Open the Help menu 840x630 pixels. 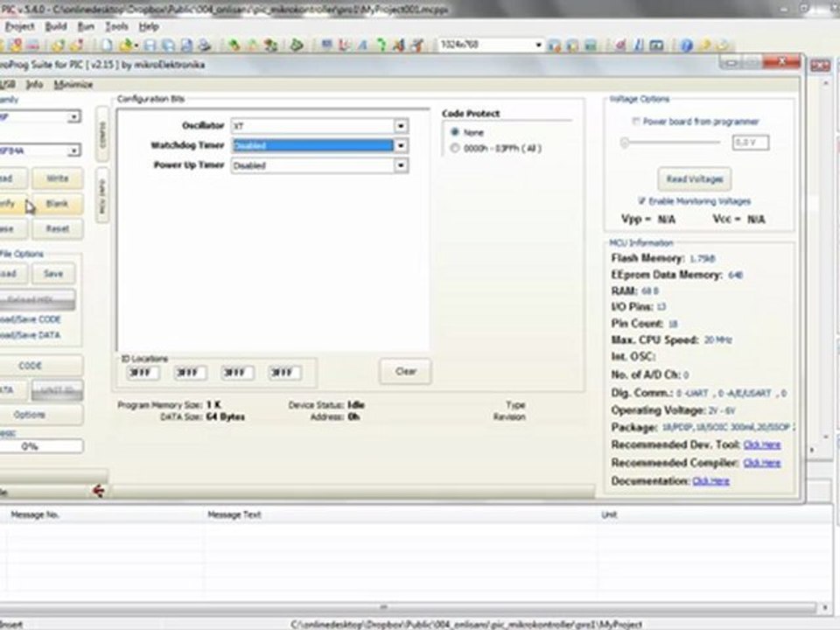click(149, 26)
